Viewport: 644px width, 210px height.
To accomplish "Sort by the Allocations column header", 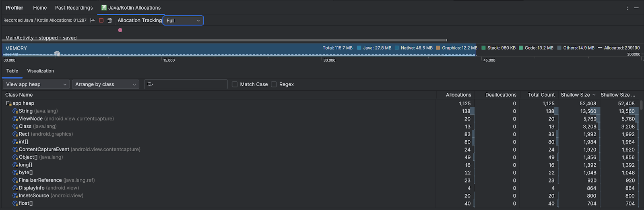I will pyautogui.click(x=458, y=95).
